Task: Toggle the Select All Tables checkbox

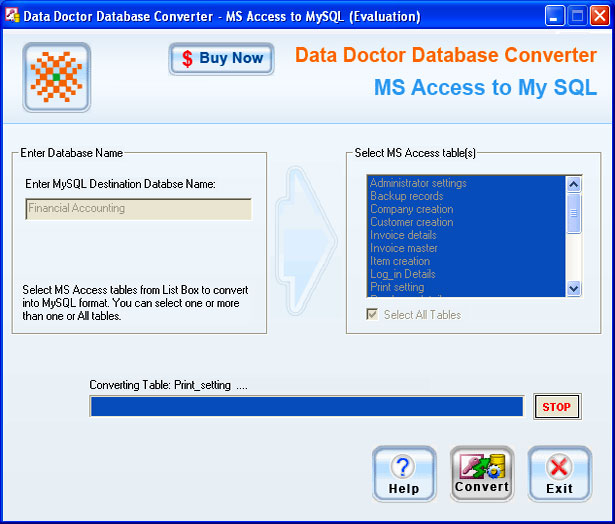Action: [x=372, y=315]
